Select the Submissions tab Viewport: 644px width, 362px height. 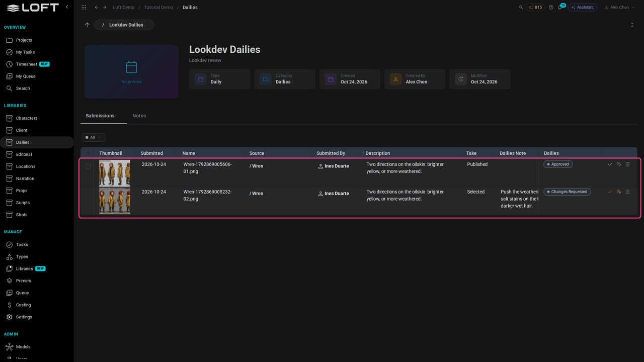tap(100, 116)
